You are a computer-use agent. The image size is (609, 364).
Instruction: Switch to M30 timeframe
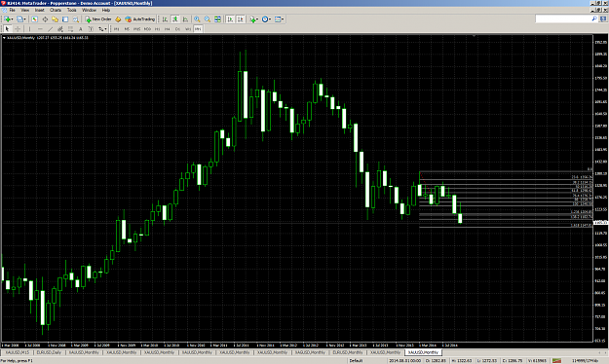(x=147, y=29)
